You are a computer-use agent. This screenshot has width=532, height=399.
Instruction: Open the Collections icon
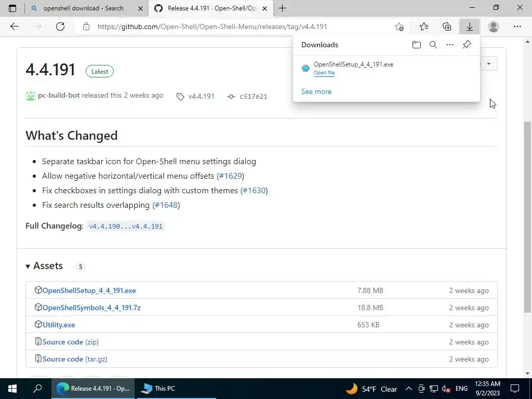(447, 26)
